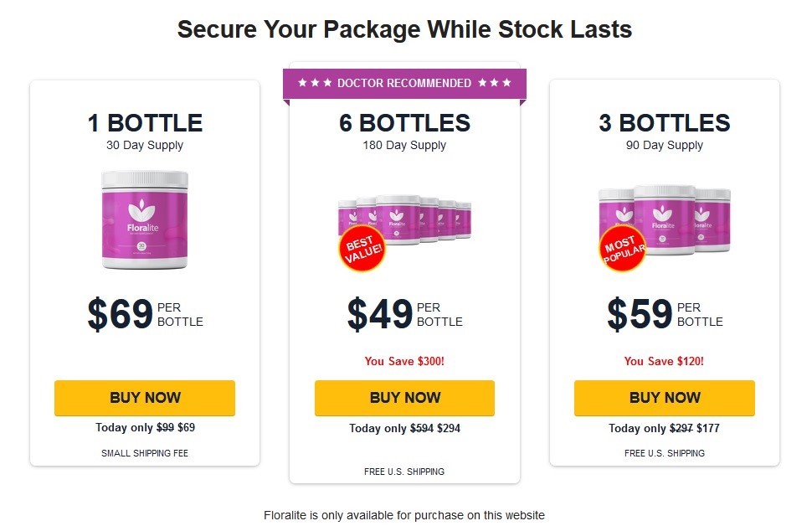The image size is (812, 526).
Task: Click the red Best Value badge
Action: point(361,249)
